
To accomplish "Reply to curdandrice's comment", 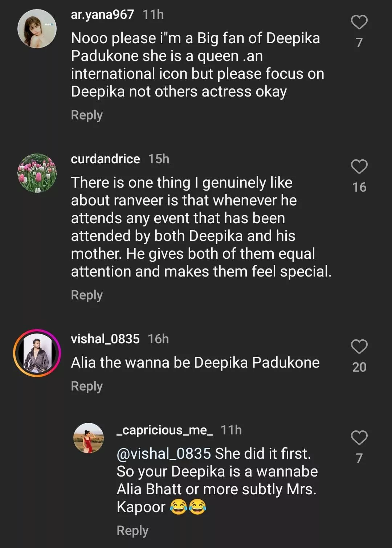I will [87, 295].
